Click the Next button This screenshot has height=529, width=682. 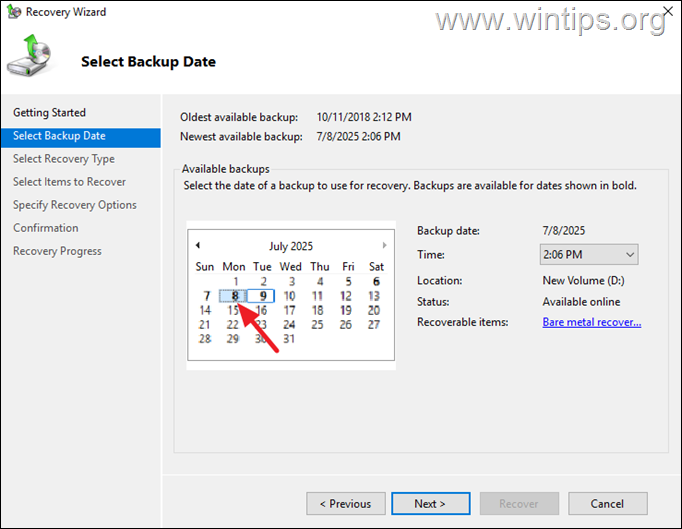pyautogui.click(x=431, y=504)
